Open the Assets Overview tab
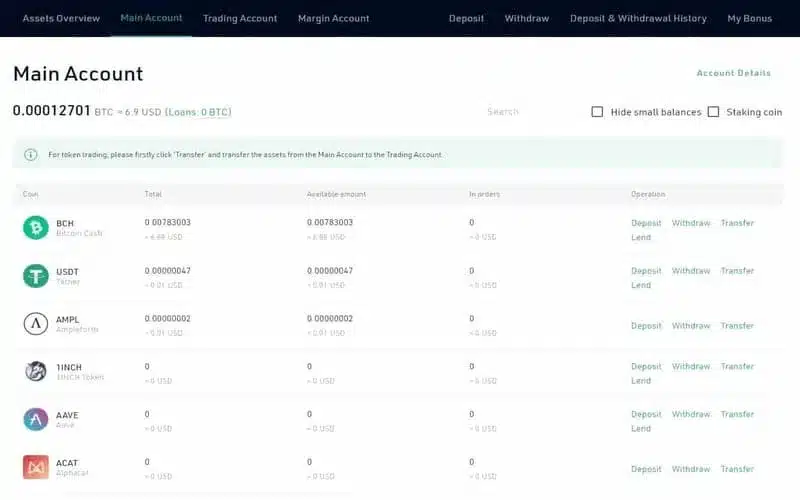 coord(61,18)
